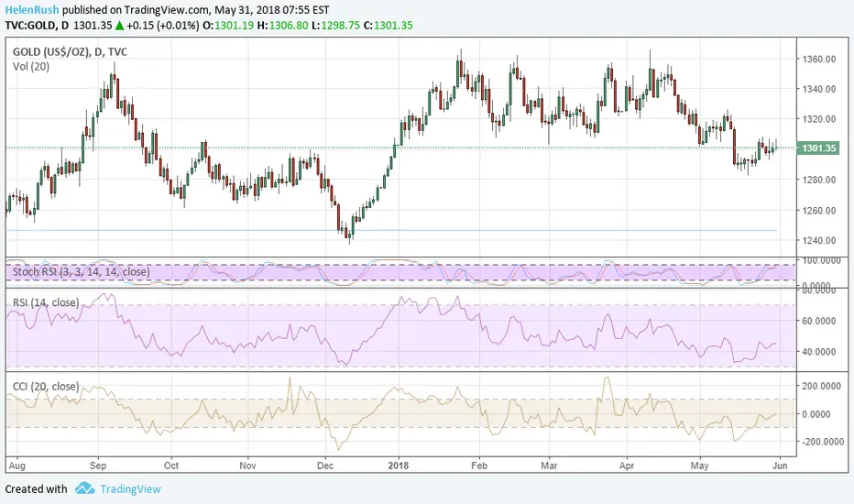Click the low value L:1298.75

[335, 25]
